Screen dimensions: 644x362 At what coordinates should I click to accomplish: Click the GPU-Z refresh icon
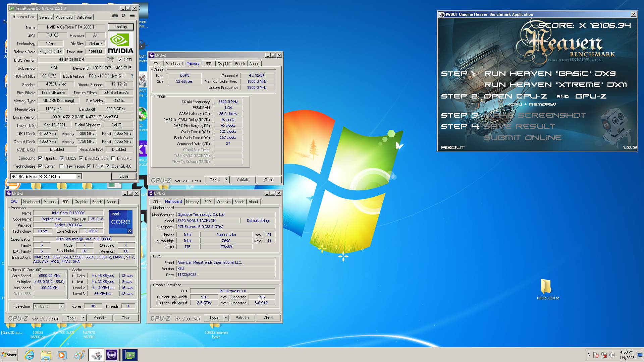[123, 16]
